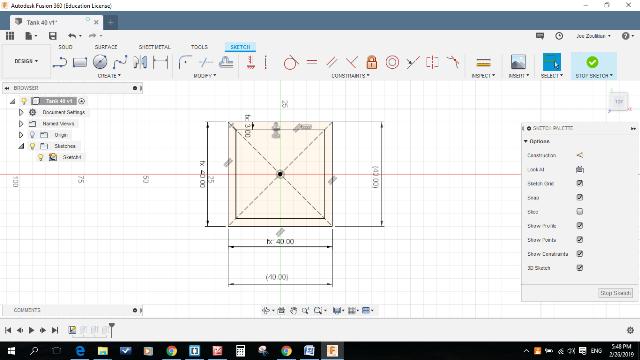The height and width of the screenshot is (360, 640).
Task: Apply the Midpoint constraint
Action: coord(413,62)
